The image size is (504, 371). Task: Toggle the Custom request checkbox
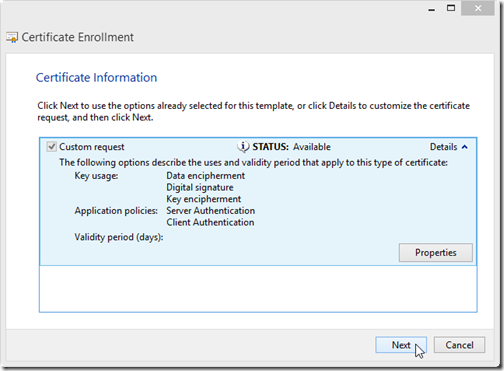point(51,147)
